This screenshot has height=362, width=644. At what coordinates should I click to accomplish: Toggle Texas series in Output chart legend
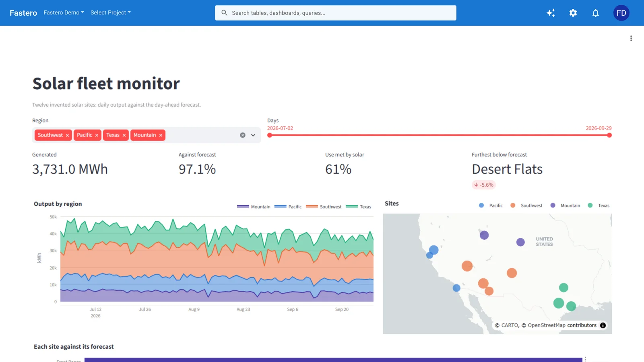pos(359,207)
